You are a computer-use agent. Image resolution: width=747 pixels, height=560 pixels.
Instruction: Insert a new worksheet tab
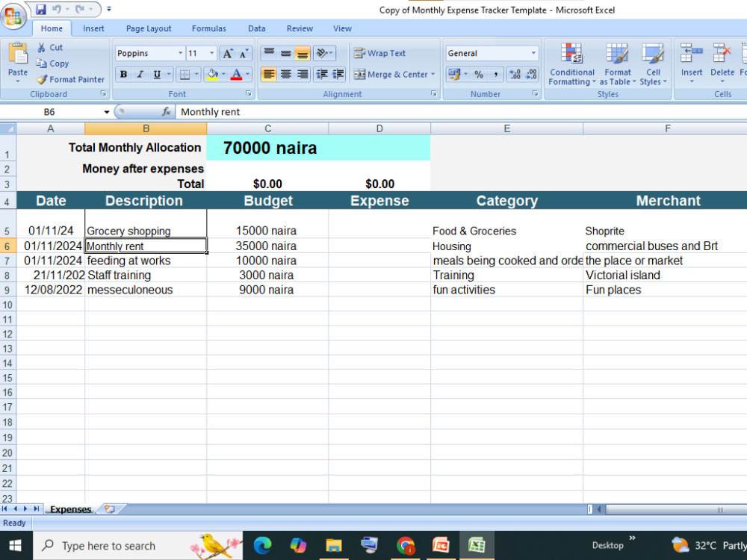[110, 509]
